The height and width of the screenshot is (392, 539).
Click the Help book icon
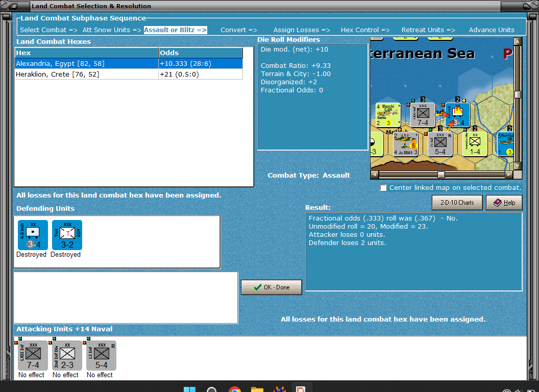point(498,203)
